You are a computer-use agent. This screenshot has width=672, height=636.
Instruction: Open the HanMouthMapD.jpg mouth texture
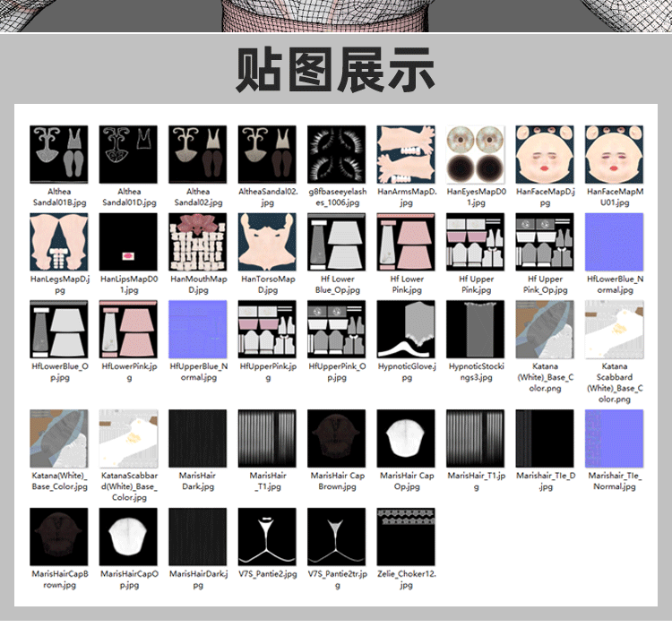click(198, 242)
